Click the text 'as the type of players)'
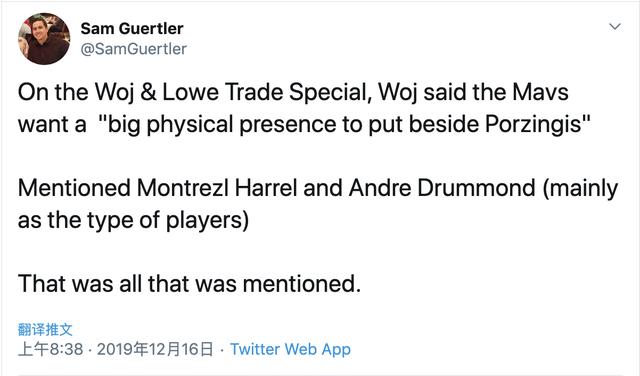Image resolution: width=640 pixels, height=376 pixels. click(x=133, y=220)
